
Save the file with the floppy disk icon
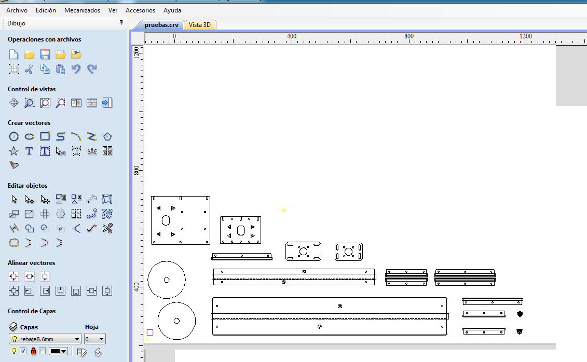coord(45,55)
